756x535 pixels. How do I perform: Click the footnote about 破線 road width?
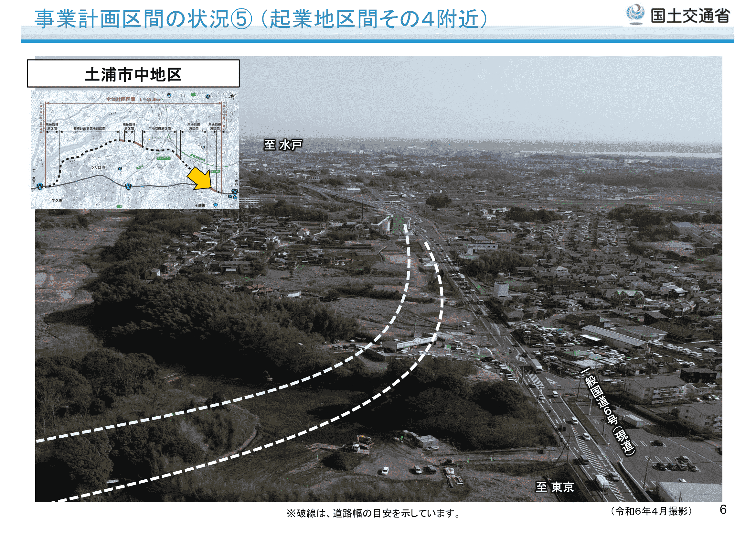click(x=374, y=513)
